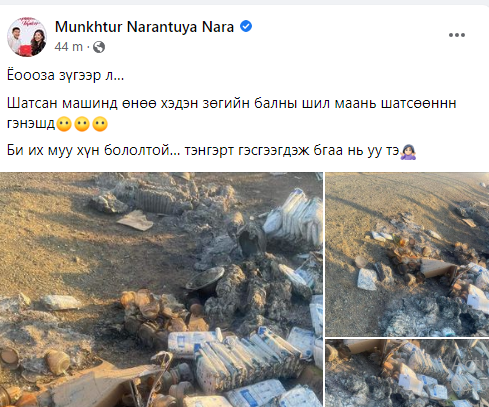Click the text line 'Ёоооза зүгээр л…'
This screenshot has width=489, height=407.
tap(65, 75)
